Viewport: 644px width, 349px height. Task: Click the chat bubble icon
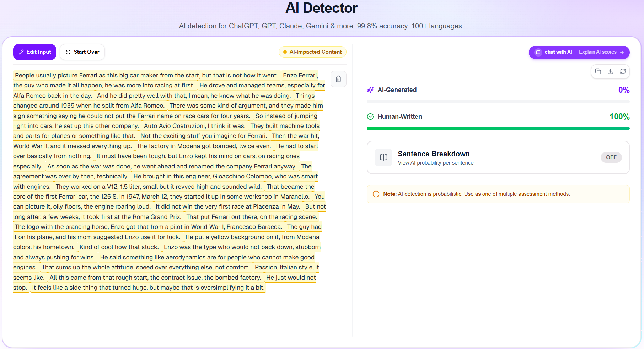coord(538,52)
